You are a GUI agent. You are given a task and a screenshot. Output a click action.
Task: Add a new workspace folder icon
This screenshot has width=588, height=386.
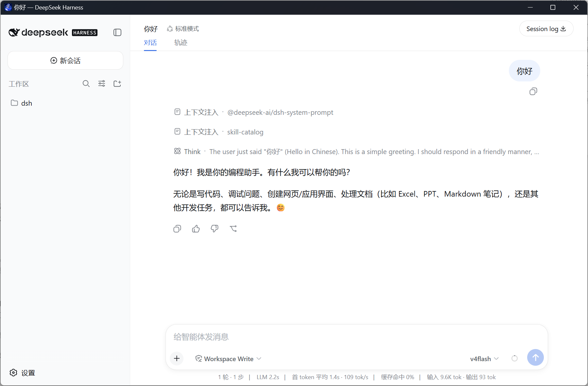click(x=117, y=84)
